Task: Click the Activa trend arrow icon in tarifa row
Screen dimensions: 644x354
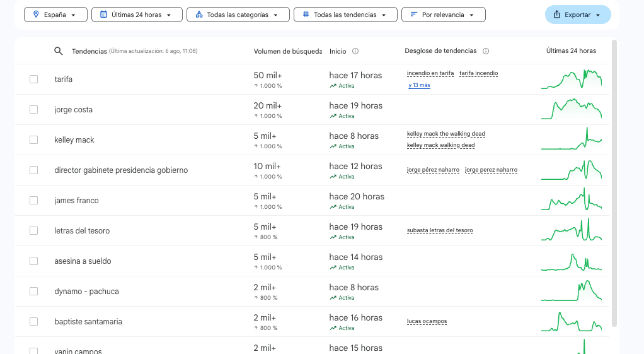Action: point(333,86)
